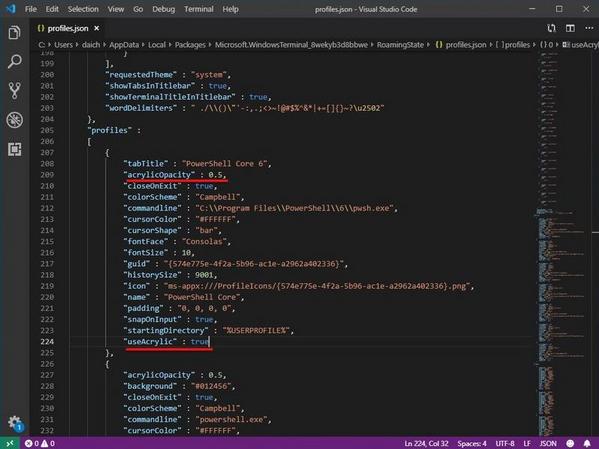This screenshot has height=449, width=599.
Task: Click the "requestedTheme" key text
Action: tap(141, 75)
